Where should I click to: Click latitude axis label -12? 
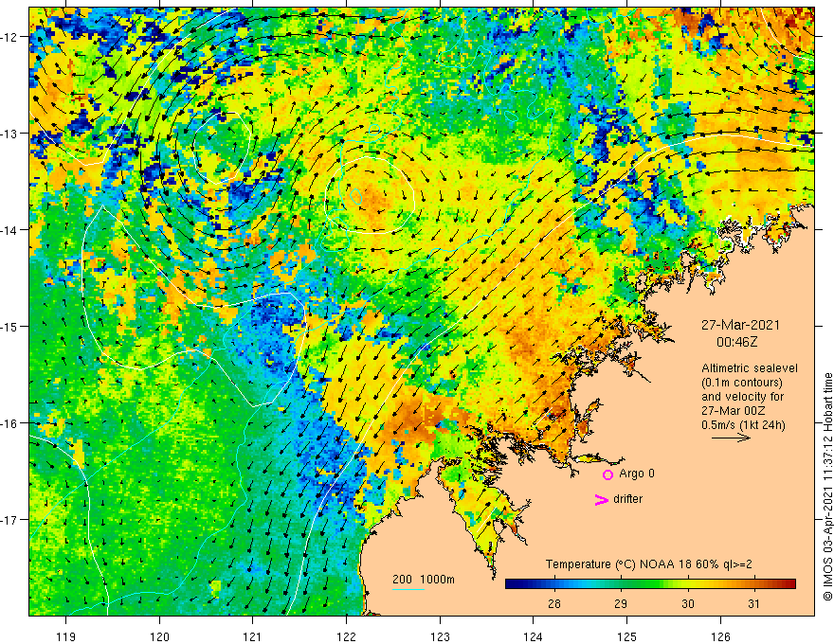[9, 37]
